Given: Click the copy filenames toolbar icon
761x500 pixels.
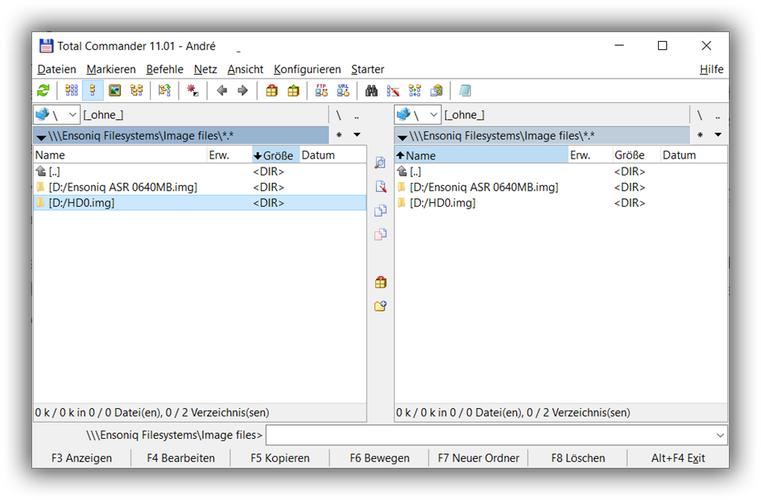Looking at the screenshot, I should 437,90.
